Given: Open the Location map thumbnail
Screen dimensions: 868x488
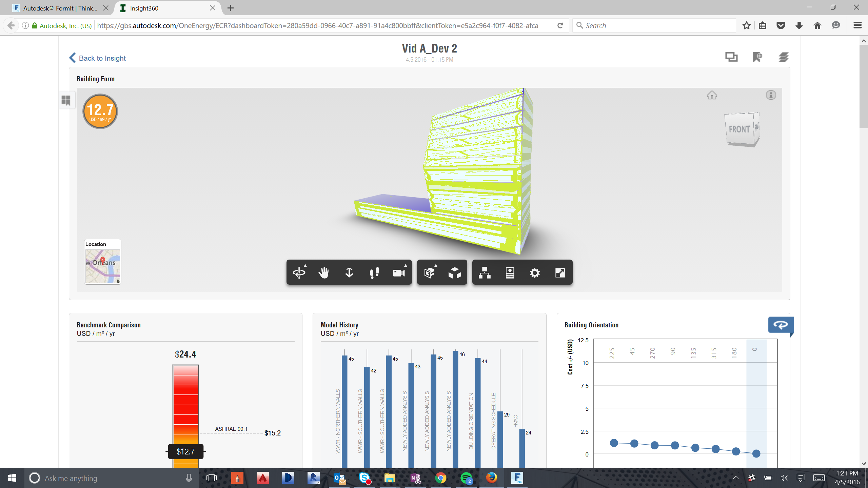Looking at the screenshot, I should 102,266.
